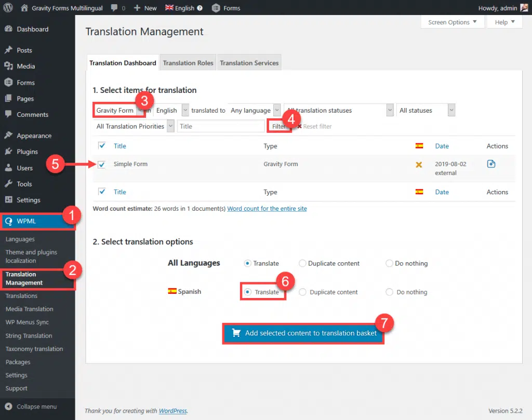Open the English source language dropdown
The image size is (532, 420).
tap(171, 111)
